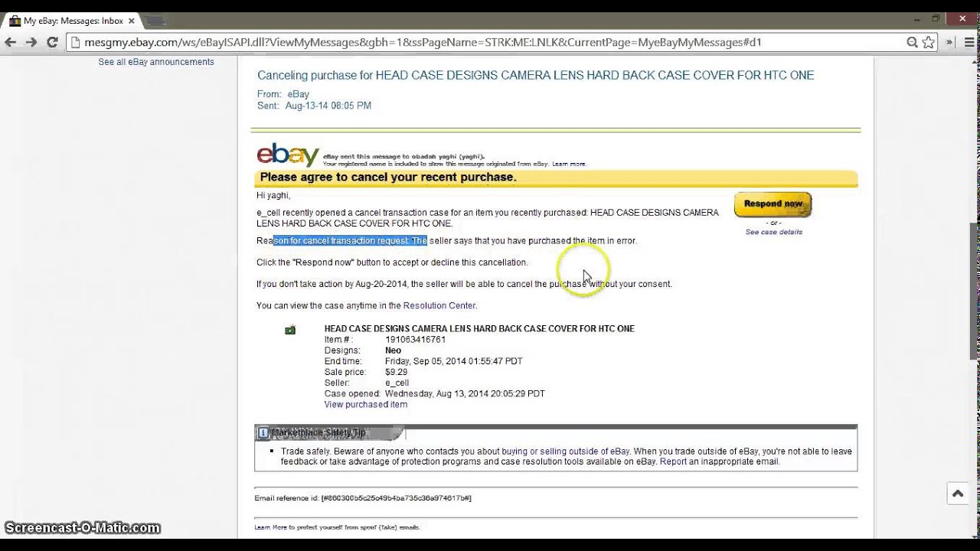980x551 pixels.
Task: Open Learn More about spoof emails link
Action: point(270,527)
